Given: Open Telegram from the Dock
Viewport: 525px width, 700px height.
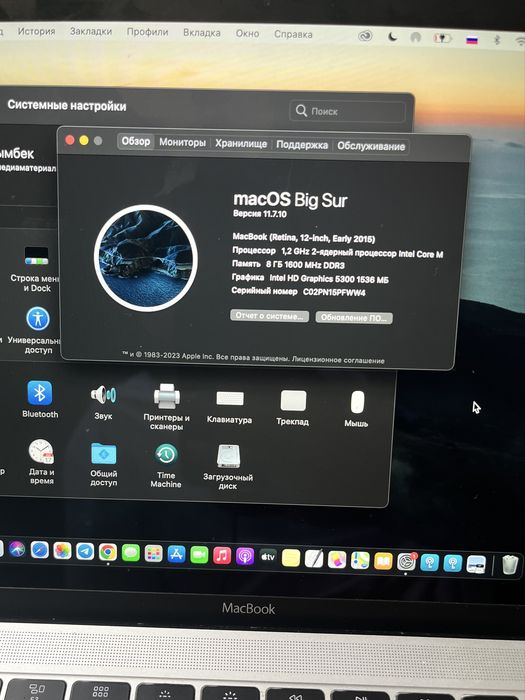Looking at the screenshot, I should (x=85, y=551).
